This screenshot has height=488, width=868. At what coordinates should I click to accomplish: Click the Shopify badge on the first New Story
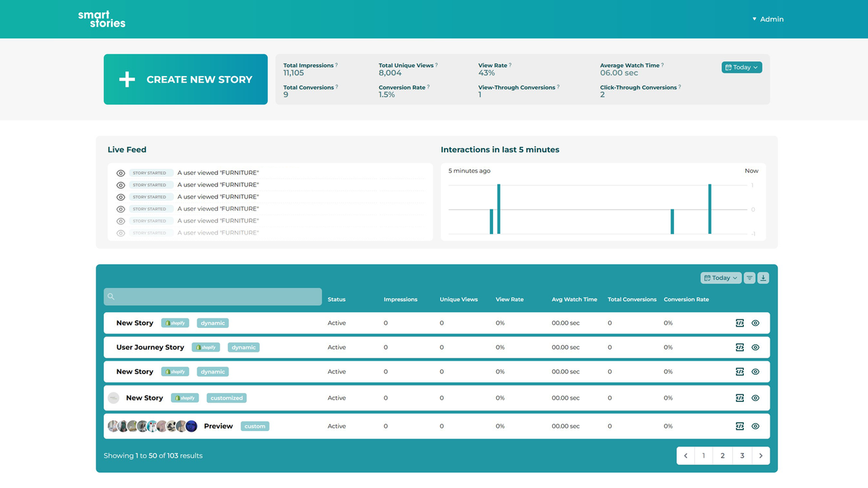[x=175, y=323]
